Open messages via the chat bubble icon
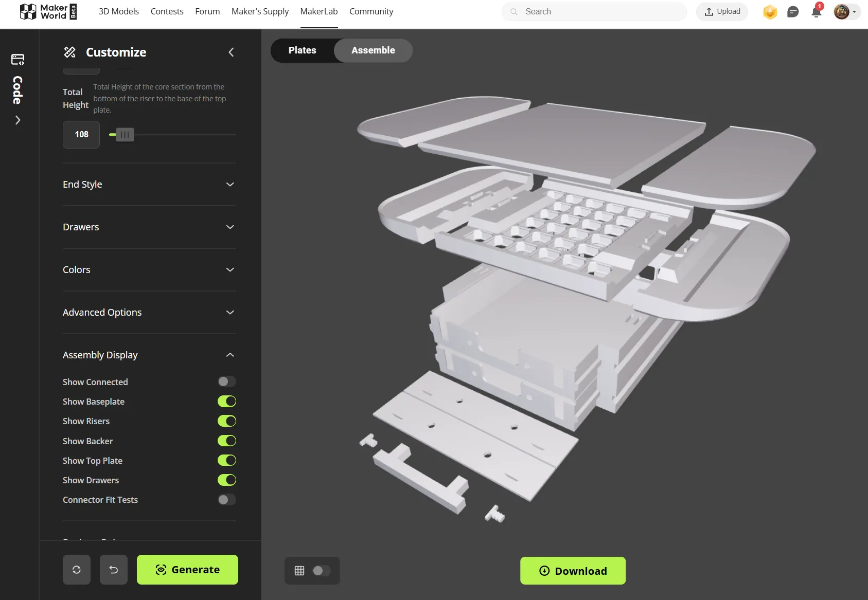This screenshot has height=600, width=868. point(792,11)
